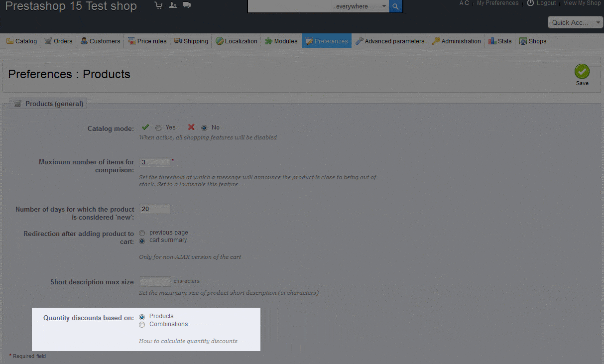Viewport: 604px width, 364px height.
Task: Select Products for quantity discounts
Action: [x=142, y=317]
